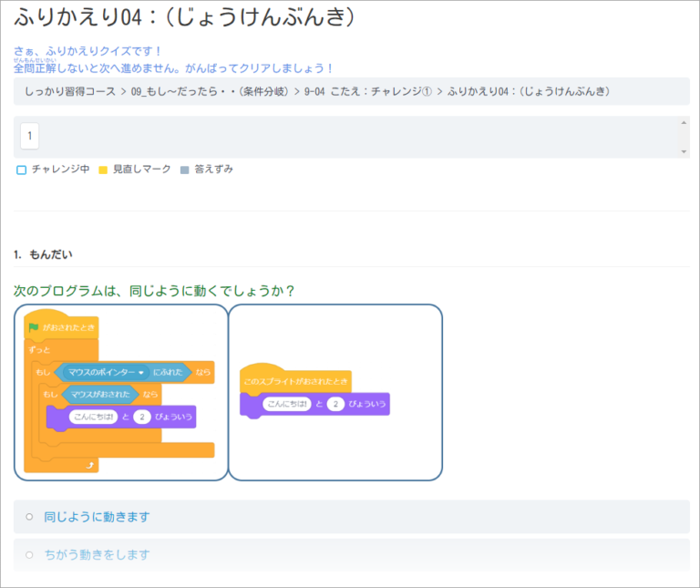This screenshot has height=588, width=700.
Task: Select the 'ちがう動きをします' radio option
Action: [29, 554]
